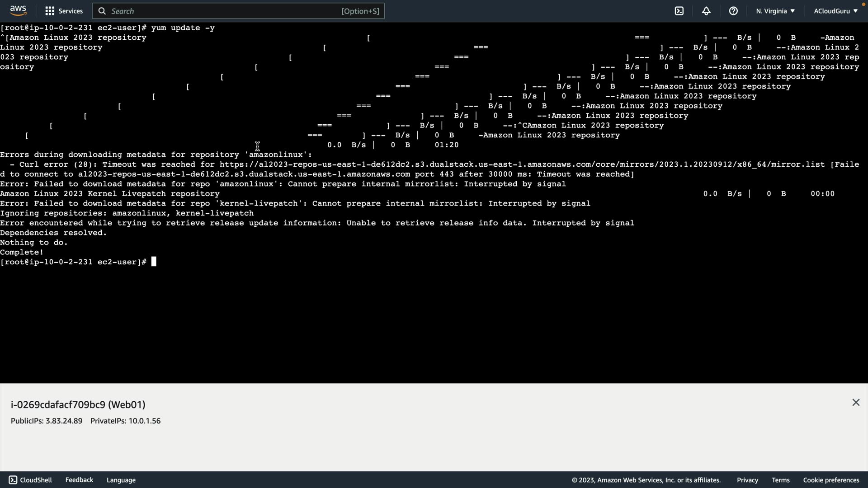Screen dimensions: 868x488
Task: Open the Terms link
Action: click(780, 480)
